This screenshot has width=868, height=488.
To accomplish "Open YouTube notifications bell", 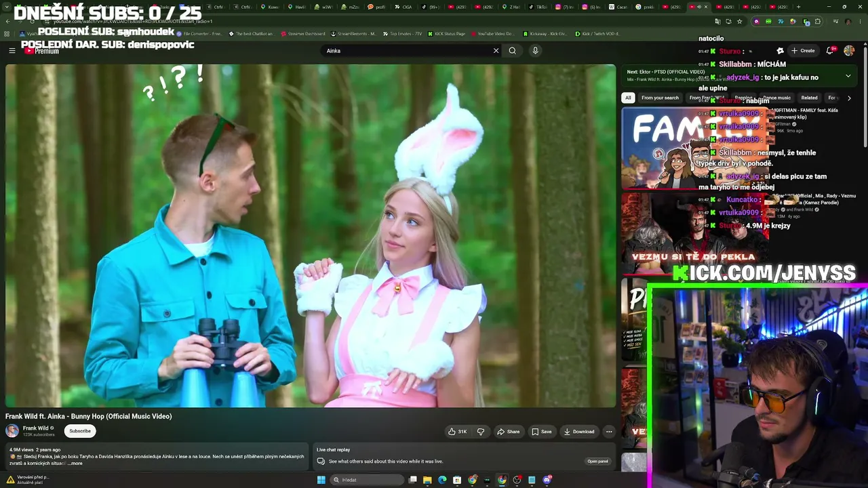I will pos(829,51).
